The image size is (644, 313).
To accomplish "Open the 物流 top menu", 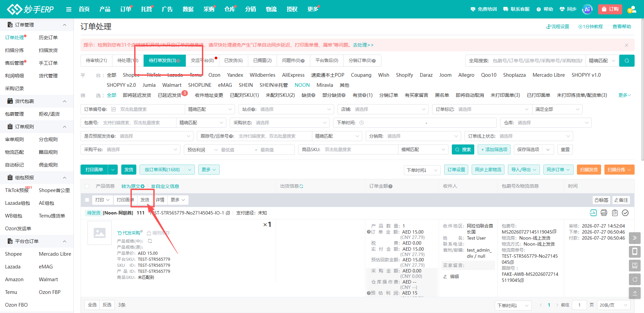I will [x=271, y=9].
